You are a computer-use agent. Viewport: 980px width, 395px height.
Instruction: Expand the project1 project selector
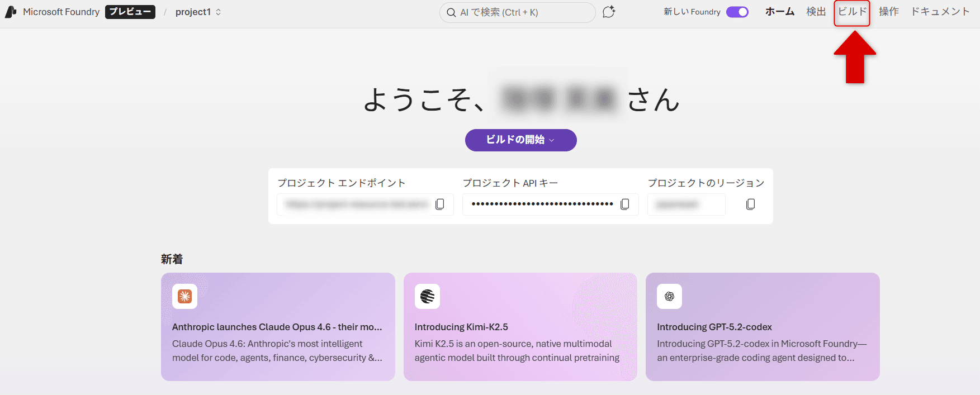click(x=198, y=12)
